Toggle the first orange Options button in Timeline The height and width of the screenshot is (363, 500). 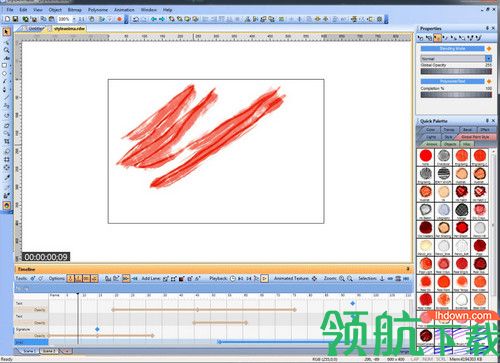coord(70,278)
